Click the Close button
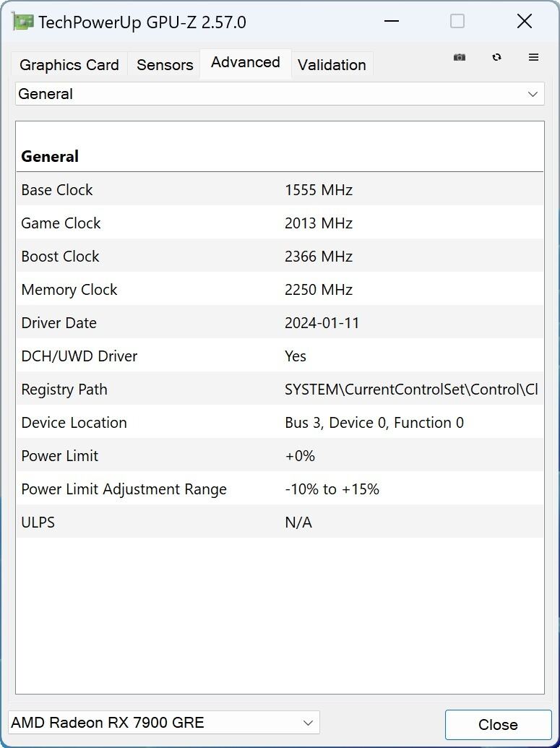The image size is (560, 748). click(498, 725)
